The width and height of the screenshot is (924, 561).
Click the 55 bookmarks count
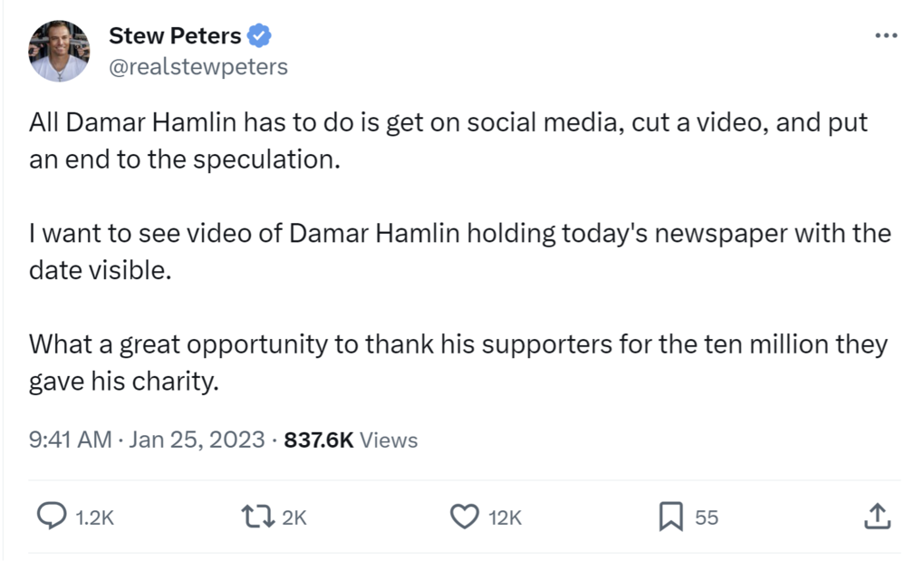tap(707, 517)
